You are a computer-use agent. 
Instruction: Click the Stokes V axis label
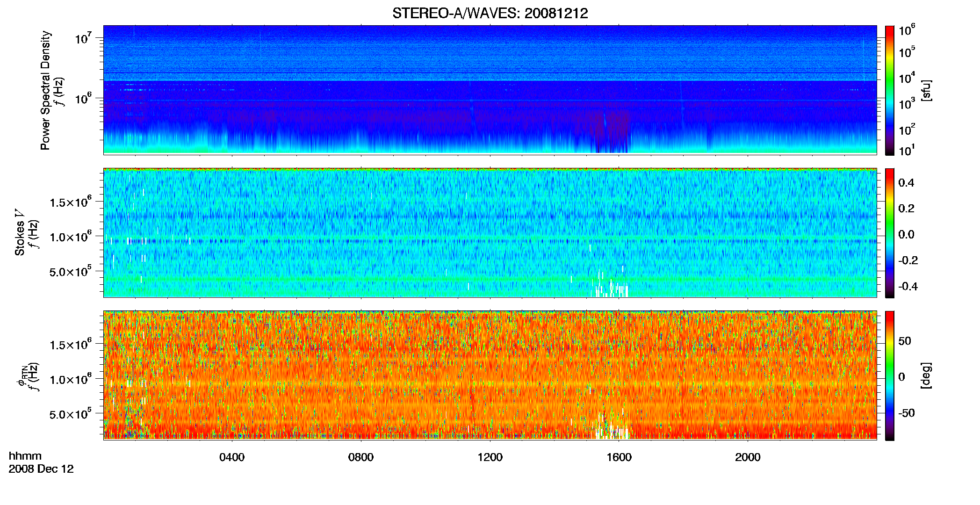pos(20,232)
